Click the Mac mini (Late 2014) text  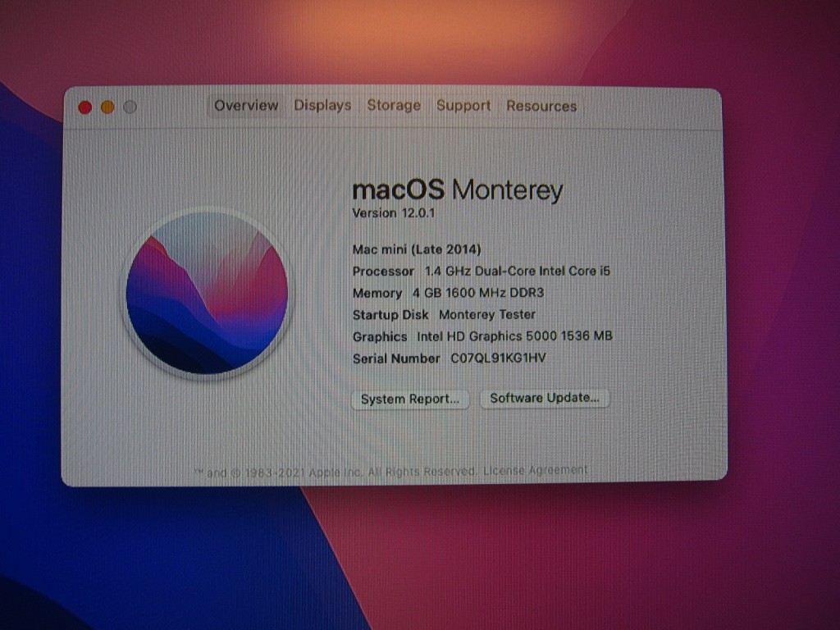417,249
